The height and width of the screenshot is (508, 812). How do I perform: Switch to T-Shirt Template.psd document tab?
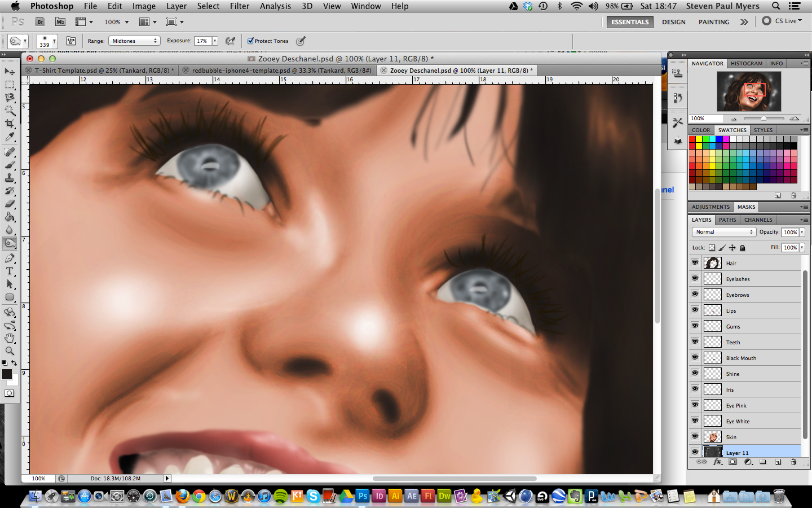point(104,71)
